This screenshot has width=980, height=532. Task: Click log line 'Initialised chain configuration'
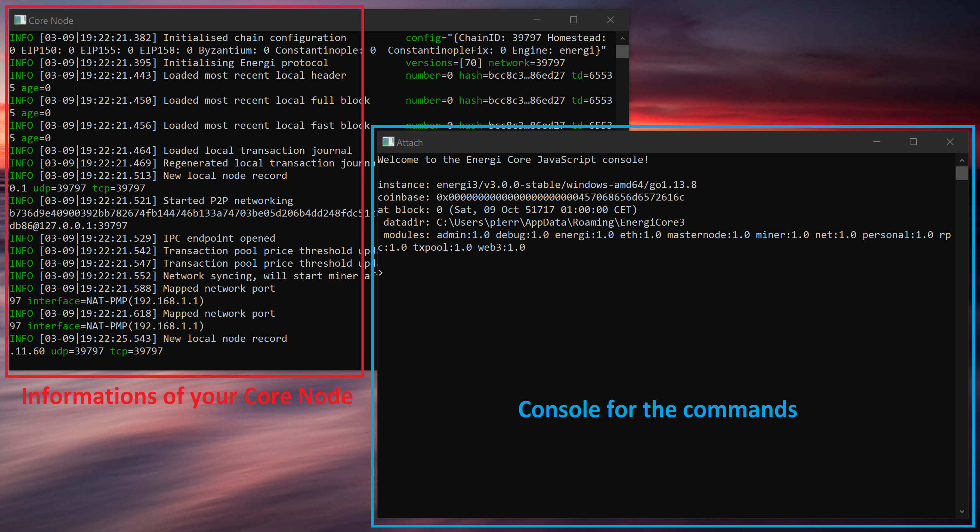tap(255, 38)
